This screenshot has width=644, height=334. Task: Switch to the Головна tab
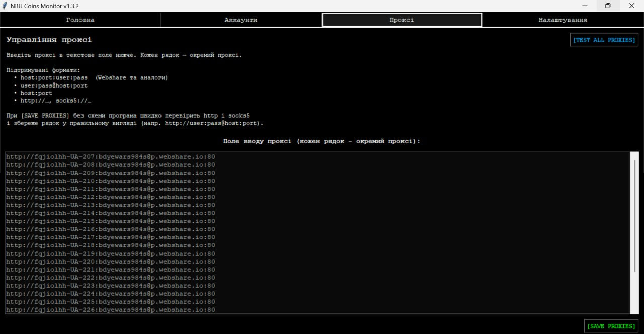[x=80, y=20]
